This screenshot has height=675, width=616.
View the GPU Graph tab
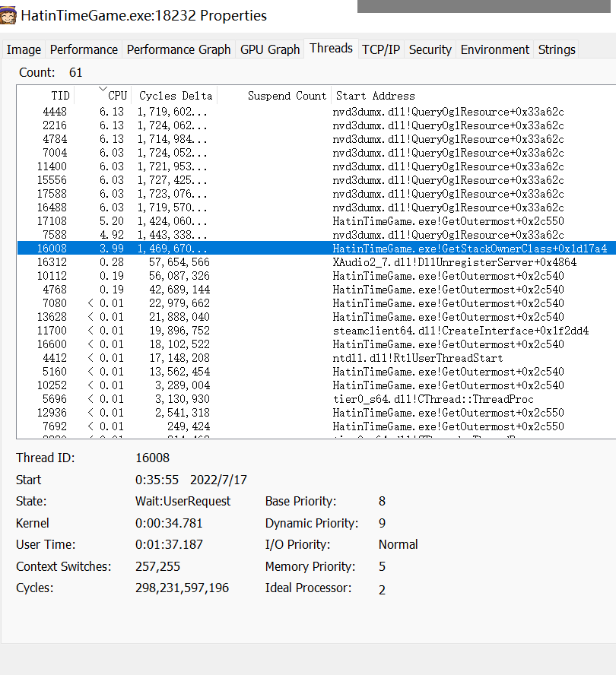(x=269, y=49)
